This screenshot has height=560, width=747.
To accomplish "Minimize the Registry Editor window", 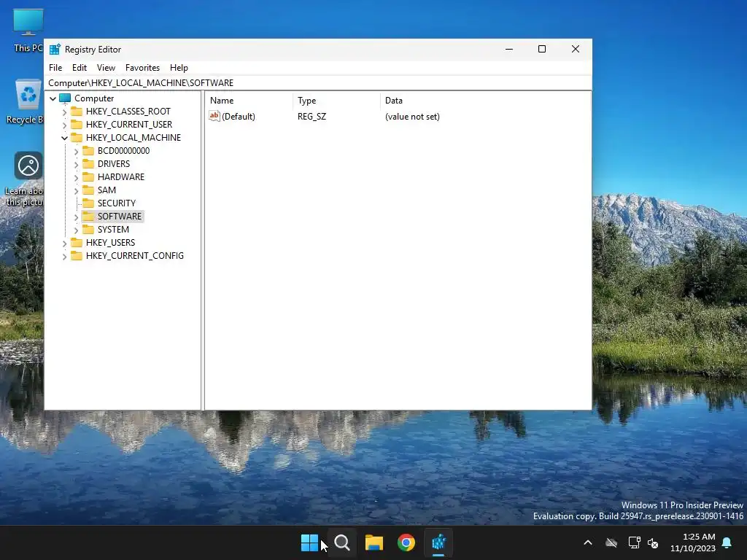I will (x=508, y=49).
